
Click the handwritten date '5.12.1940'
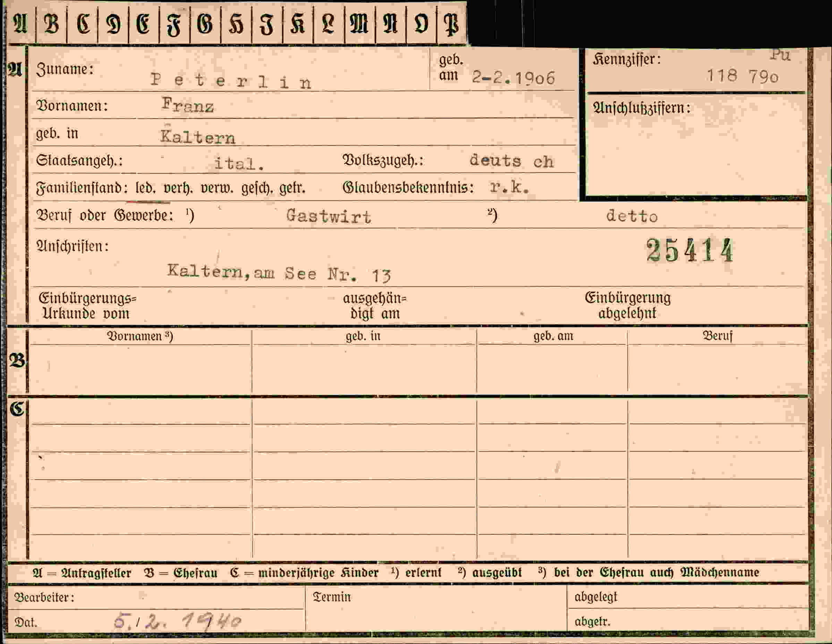point(178,621)
